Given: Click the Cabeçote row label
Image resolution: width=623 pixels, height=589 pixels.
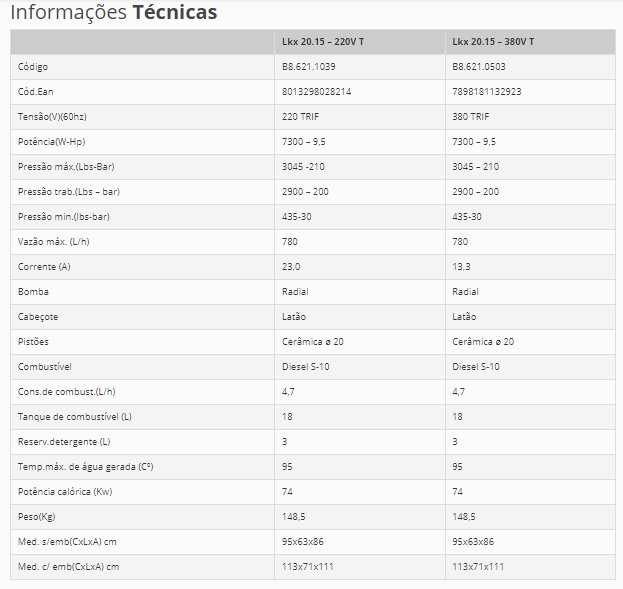Looking at the screenshot, I should point(38,317).
